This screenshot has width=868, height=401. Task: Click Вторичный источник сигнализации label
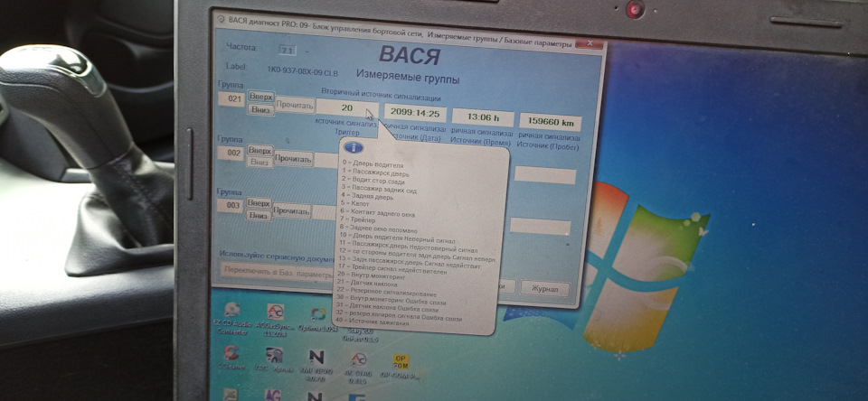(381, 93)
